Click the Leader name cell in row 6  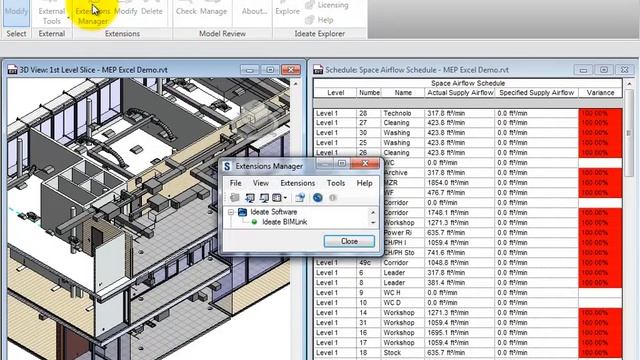tap(402, 273)
